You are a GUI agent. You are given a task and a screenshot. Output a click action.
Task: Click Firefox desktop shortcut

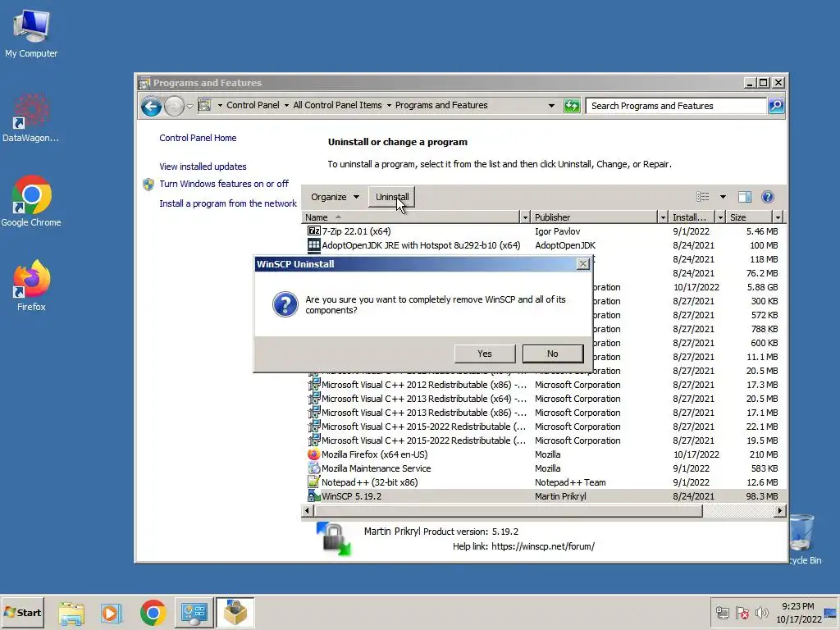(x=31, y=286)
